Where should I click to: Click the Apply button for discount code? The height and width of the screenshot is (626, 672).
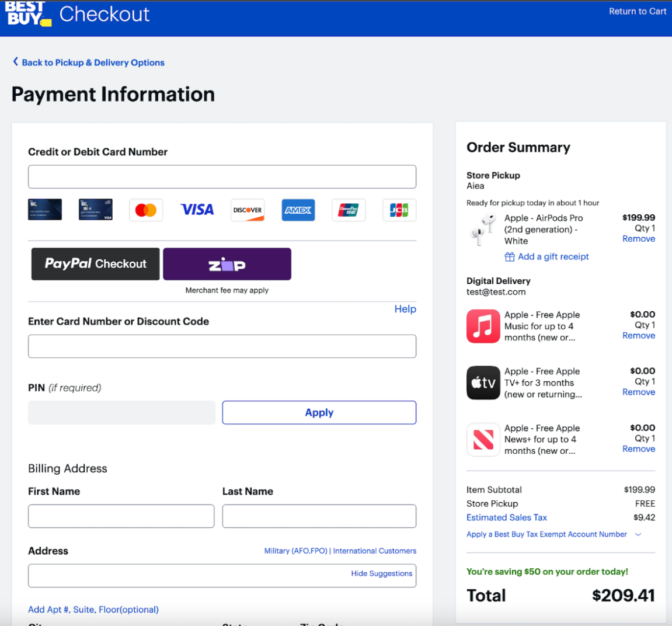[319, 412]
